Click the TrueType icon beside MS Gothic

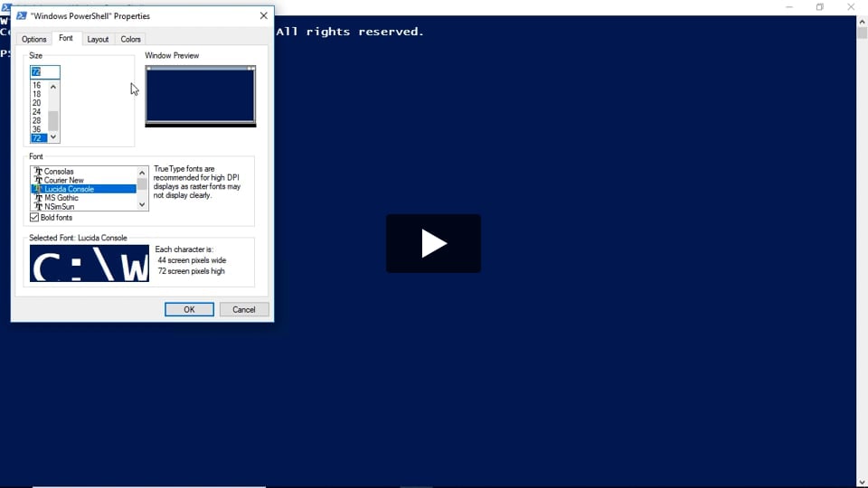(38, 198)
